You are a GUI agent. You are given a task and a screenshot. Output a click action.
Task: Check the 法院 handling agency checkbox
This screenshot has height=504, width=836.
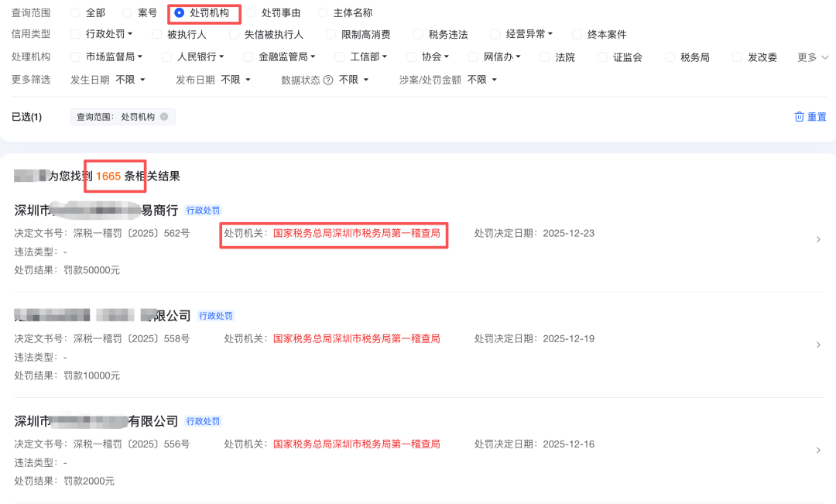tap(545, 57)
